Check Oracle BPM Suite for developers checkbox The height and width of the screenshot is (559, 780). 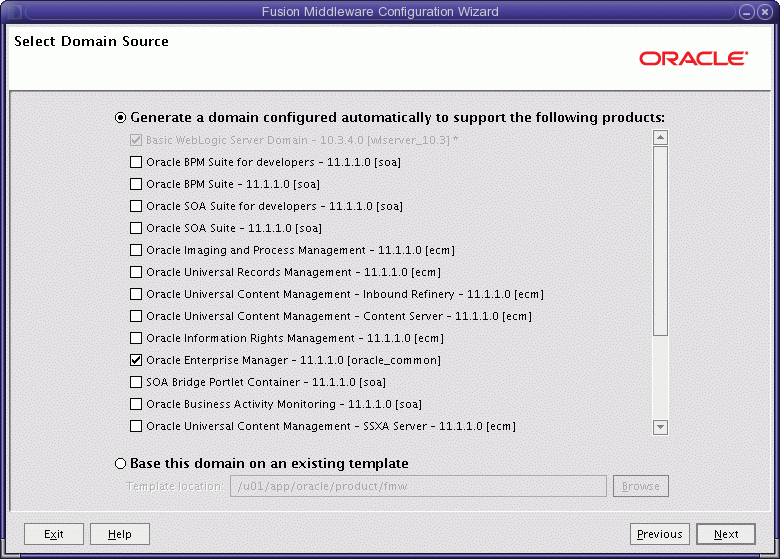(136, 162)
